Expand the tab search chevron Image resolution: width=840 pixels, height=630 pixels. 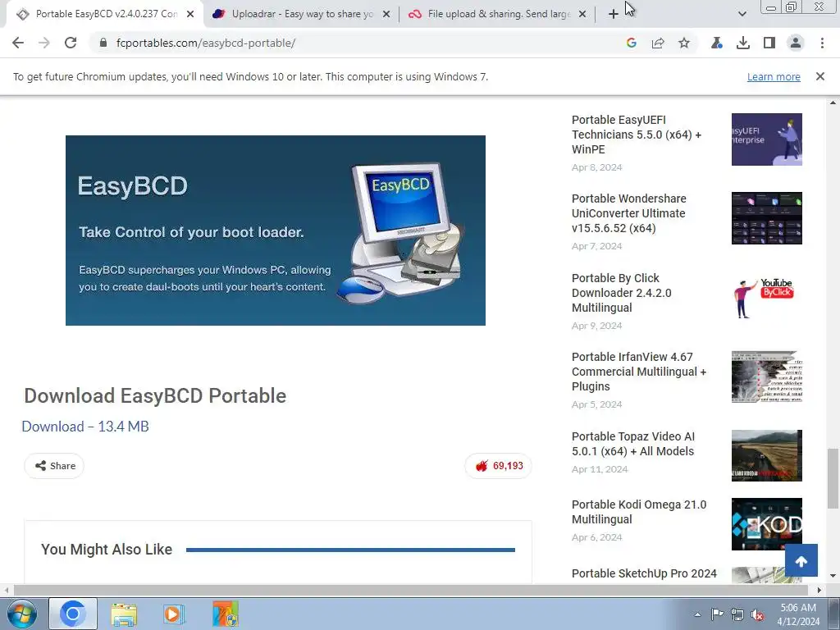(742, 14)
